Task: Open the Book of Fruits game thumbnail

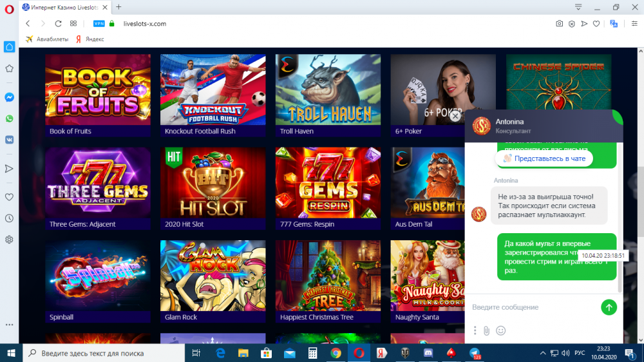Action: tap(98, 90)
